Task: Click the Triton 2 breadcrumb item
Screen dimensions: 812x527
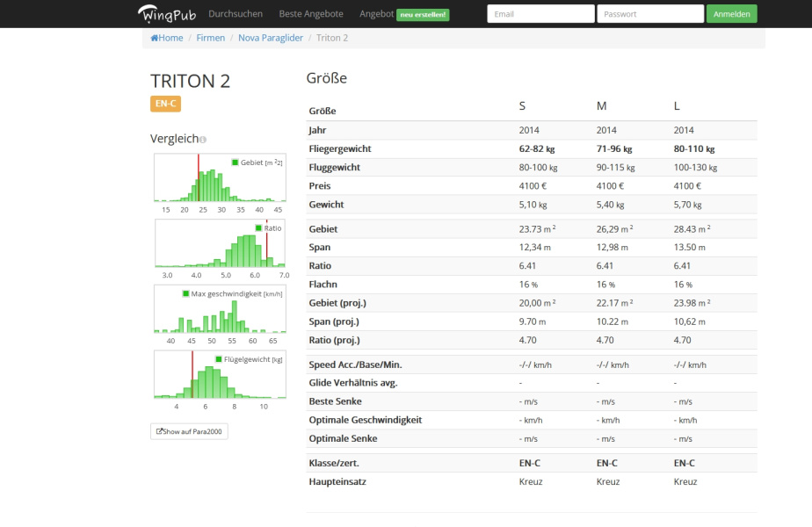Action: coord(332,38)
